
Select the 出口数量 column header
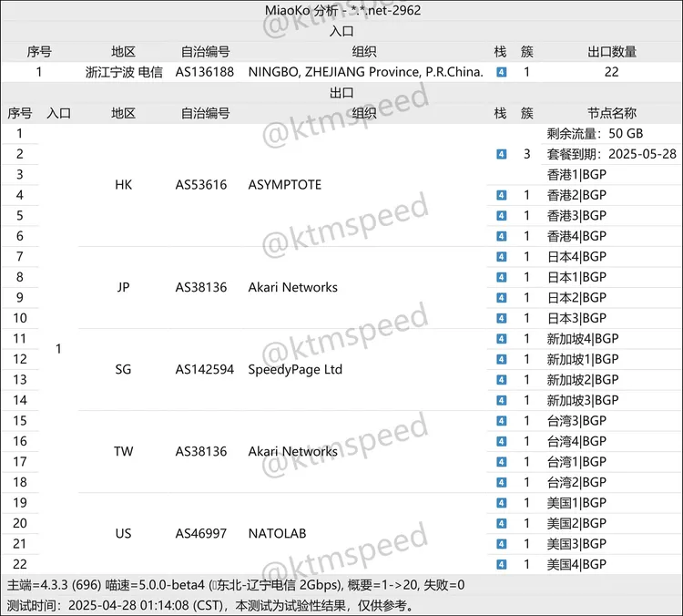click(611, 52)
